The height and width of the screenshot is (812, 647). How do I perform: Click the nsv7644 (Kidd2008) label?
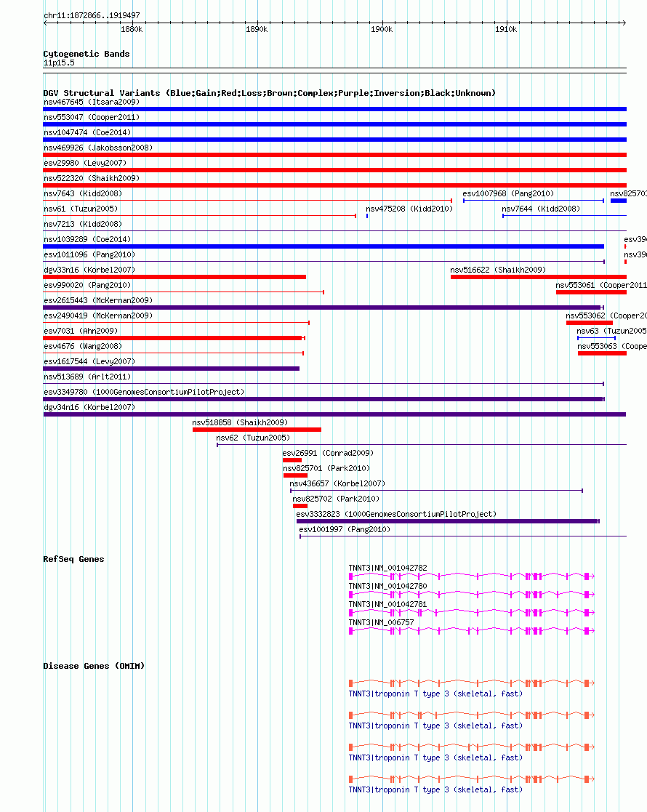[541, 209]
